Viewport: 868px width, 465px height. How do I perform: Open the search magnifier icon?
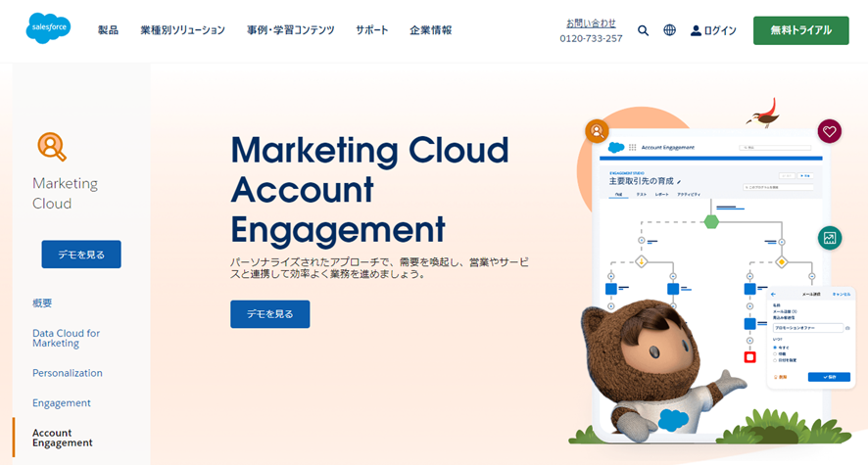click(643, 30)
